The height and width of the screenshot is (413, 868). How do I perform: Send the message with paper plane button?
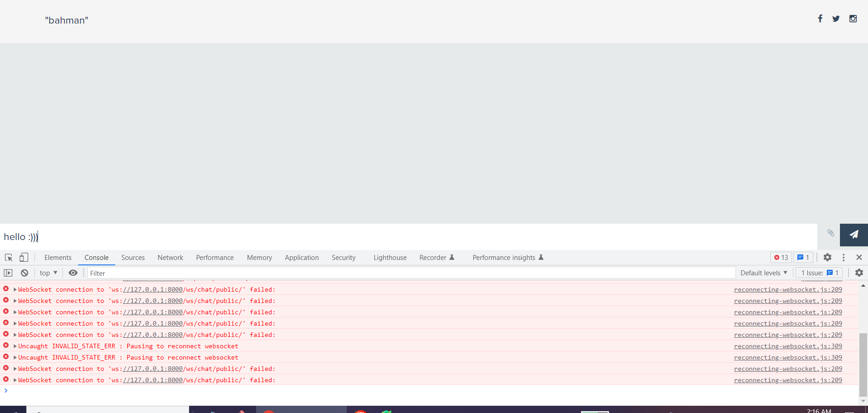tap(854, 235)
